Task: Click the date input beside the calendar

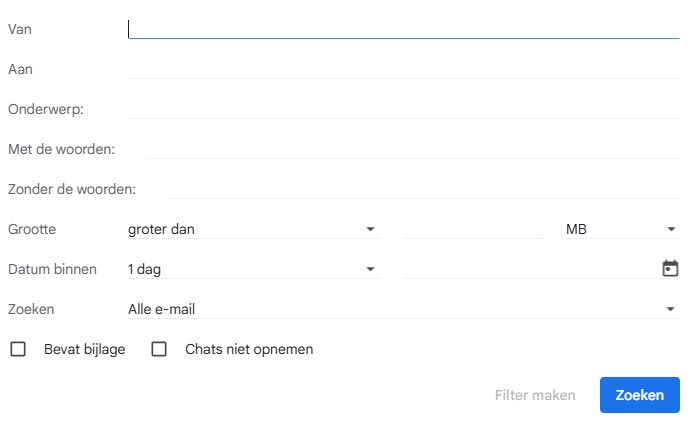Action: pyautogui.click(x=530, y=269)
